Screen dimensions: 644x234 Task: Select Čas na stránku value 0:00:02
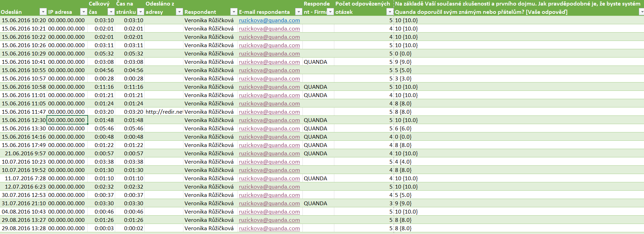point(130,228)
